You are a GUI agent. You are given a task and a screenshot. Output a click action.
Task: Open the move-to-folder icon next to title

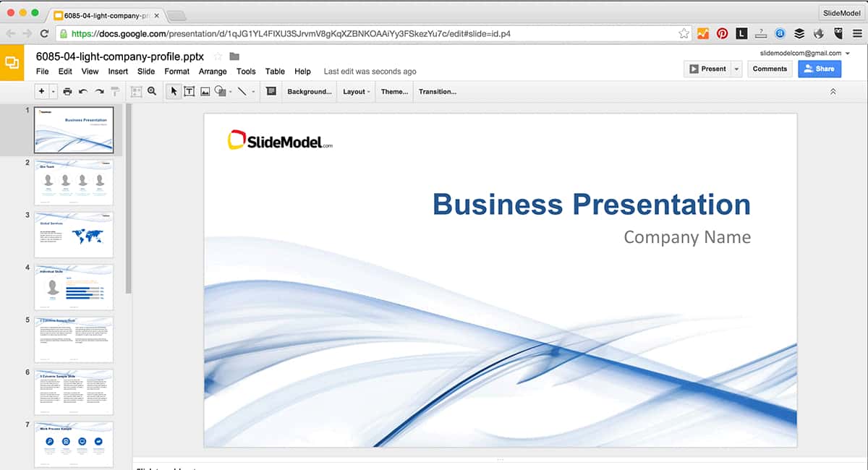234,56
